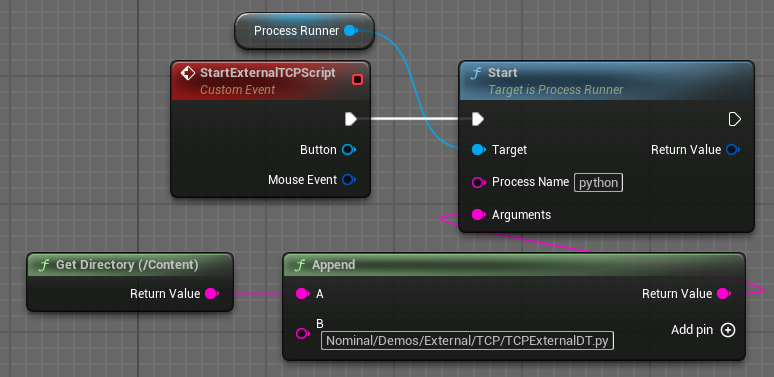Screen dimensions: 774x377
Task: Click the Start node execution output pin
Action: [x=735, y=119]
